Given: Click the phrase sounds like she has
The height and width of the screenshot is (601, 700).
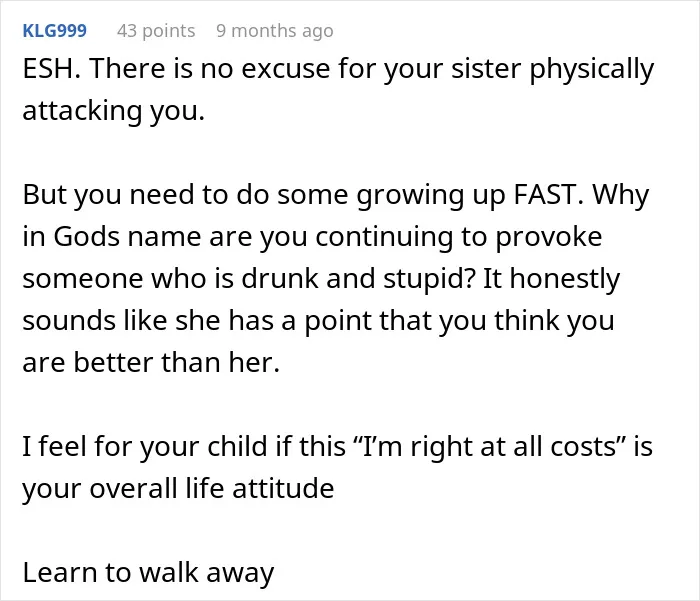Looking at the screenshot, I should click(148, 321).
